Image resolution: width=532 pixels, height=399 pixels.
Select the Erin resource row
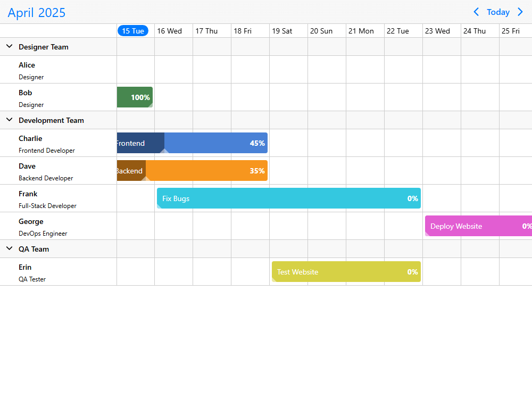click(x=59, y=272)
